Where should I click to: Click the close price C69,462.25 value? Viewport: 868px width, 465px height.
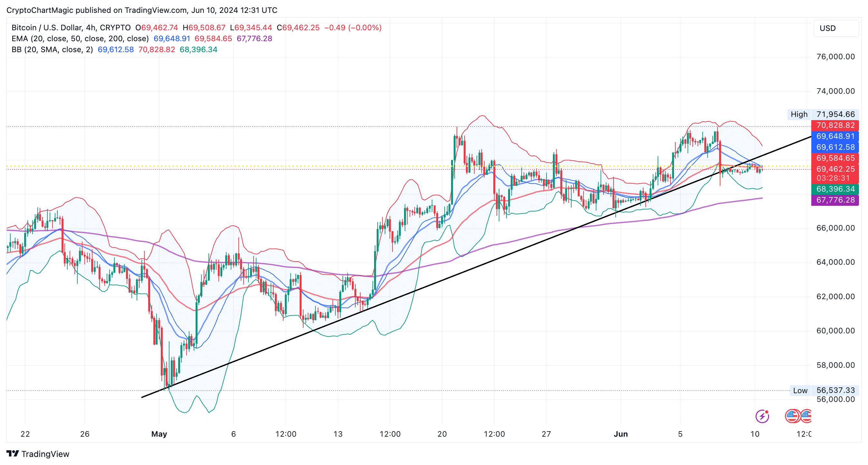click(298, 28)
